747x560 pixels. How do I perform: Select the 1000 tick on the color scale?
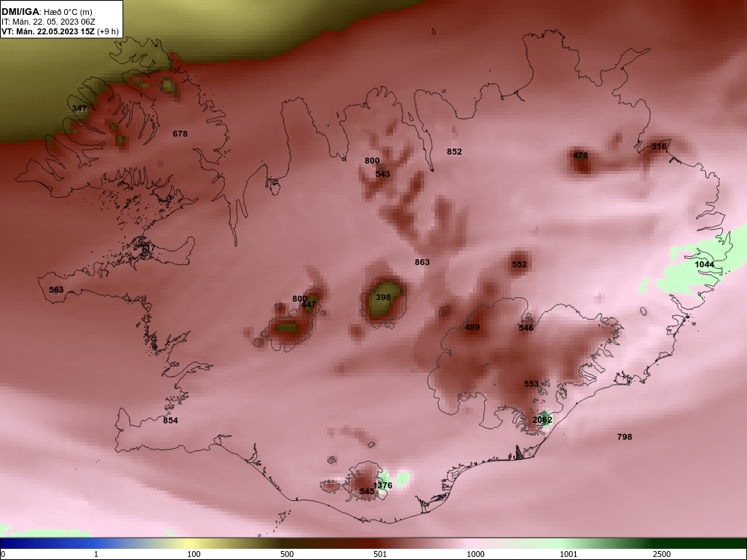476,554
